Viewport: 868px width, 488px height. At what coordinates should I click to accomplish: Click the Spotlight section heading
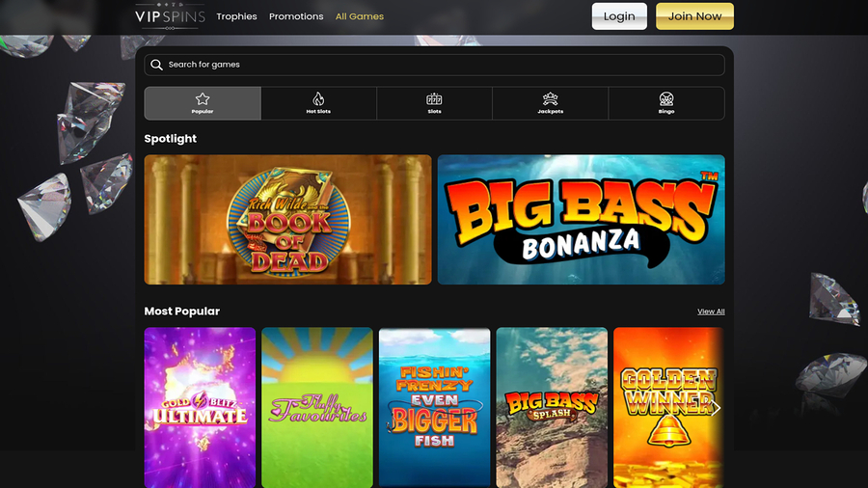click(171, 139)
